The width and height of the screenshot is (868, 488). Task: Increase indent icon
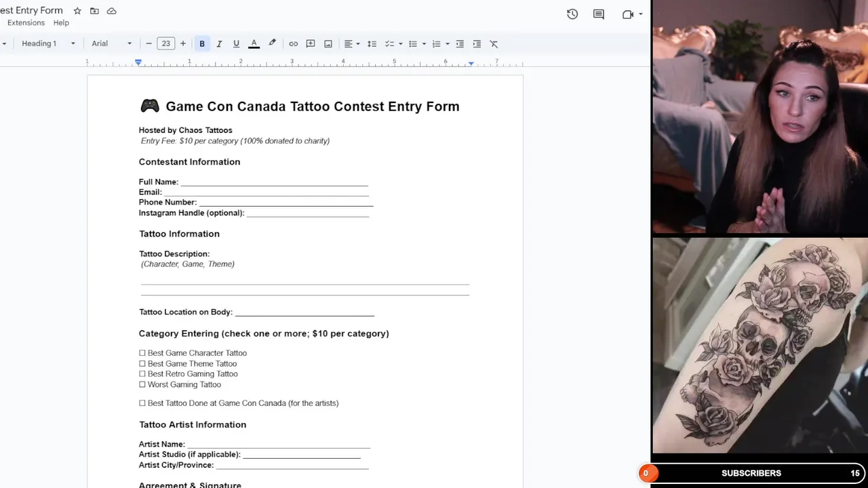pyautogui.click(x=477, y=43)
